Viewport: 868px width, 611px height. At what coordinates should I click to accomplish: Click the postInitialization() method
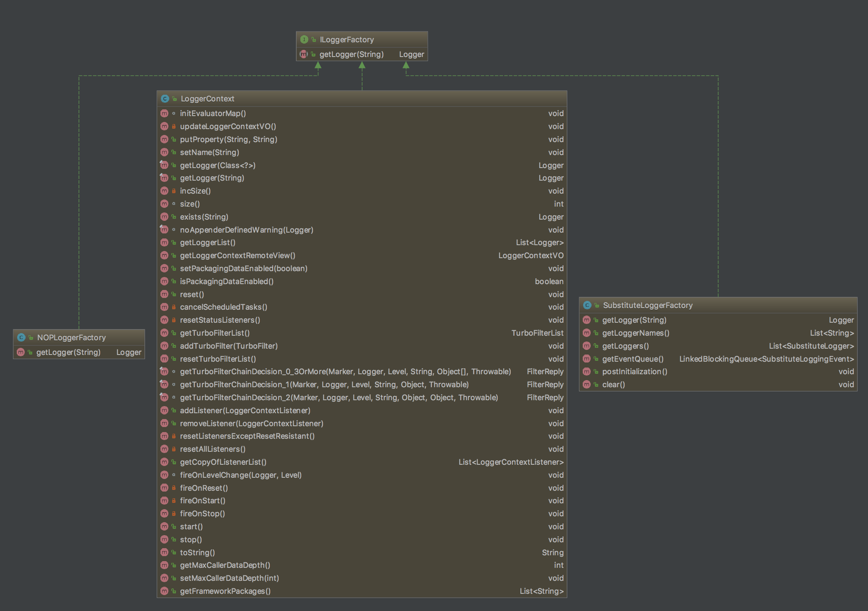click(x=635, y=371)
